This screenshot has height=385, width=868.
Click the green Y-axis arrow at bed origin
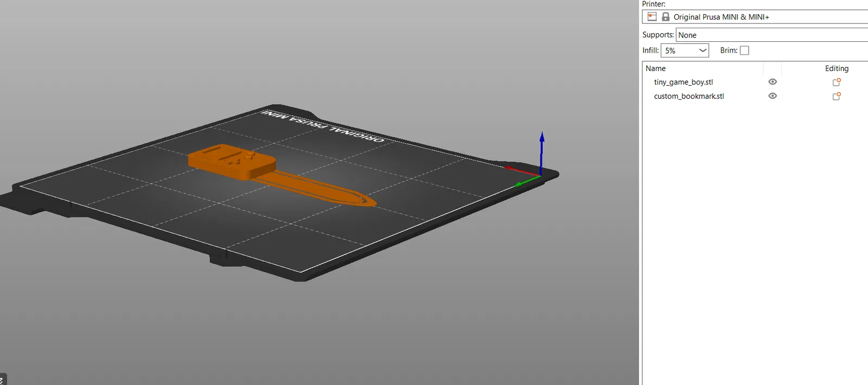(526, 181)
